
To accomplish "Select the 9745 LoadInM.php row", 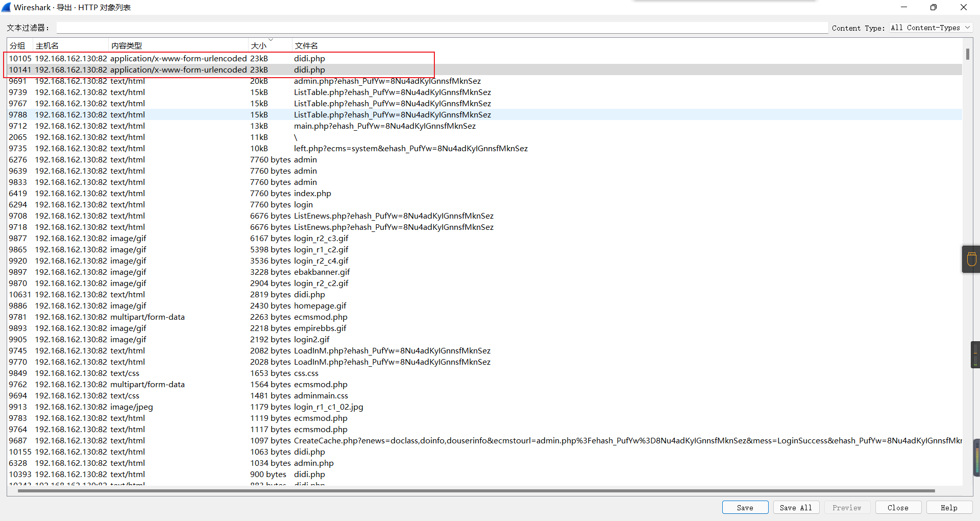I will pos(484,351).
